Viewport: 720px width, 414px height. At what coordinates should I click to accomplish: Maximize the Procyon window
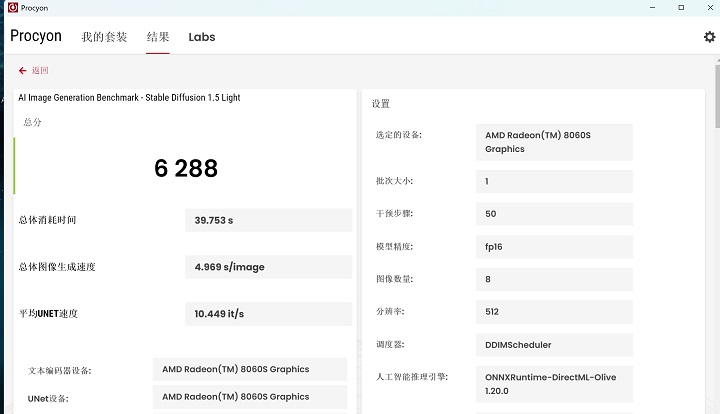pos(681,7)
